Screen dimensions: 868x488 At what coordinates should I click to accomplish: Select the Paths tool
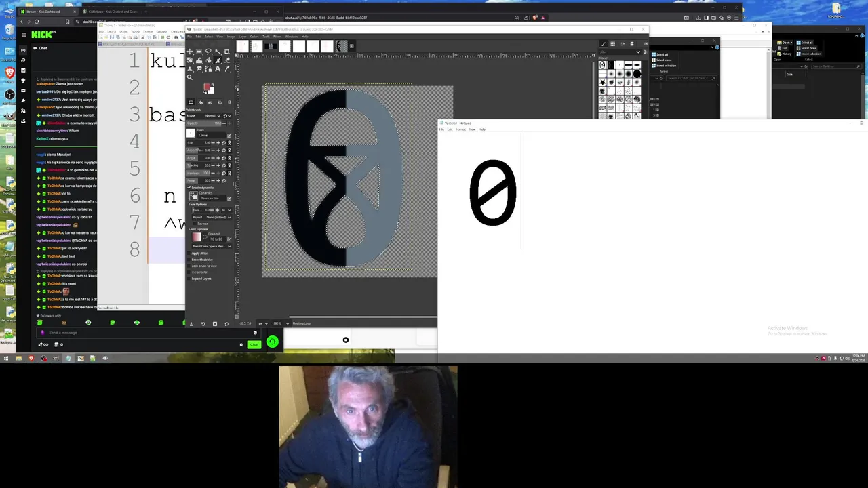click(x=208, y=68)
